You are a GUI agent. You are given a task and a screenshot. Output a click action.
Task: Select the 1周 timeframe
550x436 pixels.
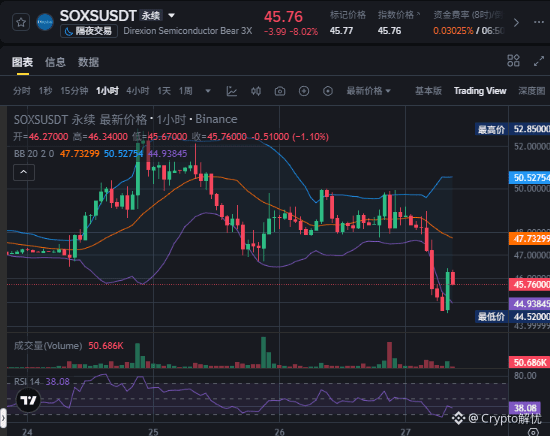pyautogui.click(x=186, y=91)
